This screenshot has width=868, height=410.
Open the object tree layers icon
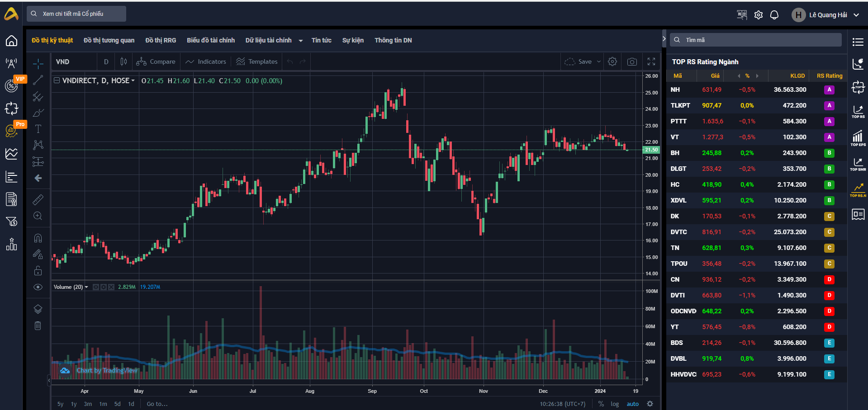pos(38,309)
